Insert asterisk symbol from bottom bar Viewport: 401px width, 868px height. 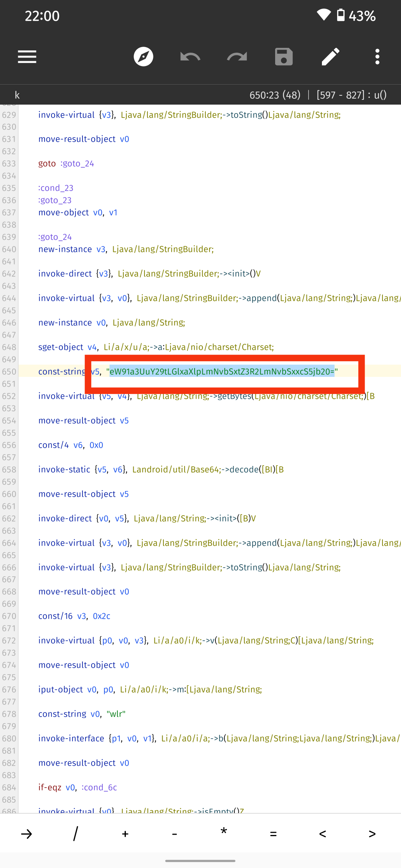click(224, 832)
